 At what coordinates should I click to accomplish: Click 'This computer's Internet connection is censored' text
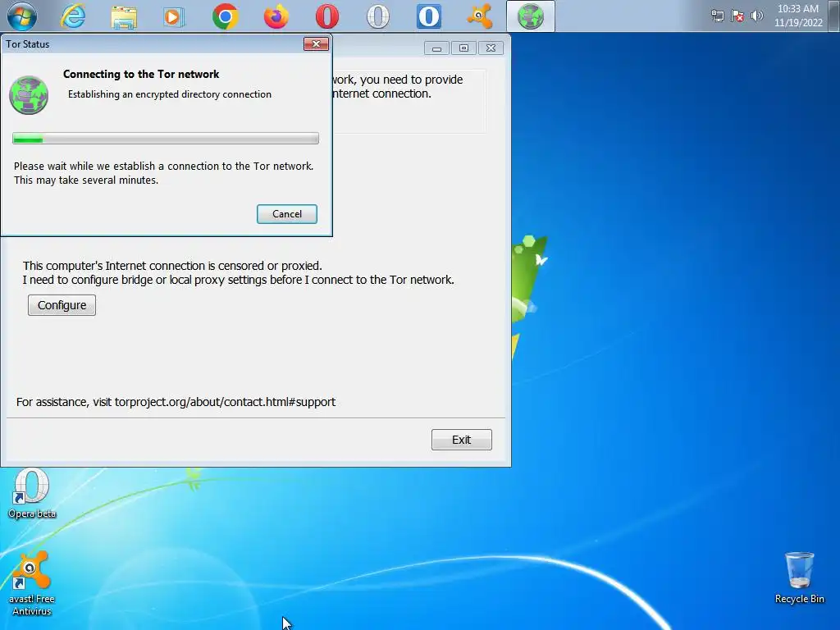click(172, 266)
